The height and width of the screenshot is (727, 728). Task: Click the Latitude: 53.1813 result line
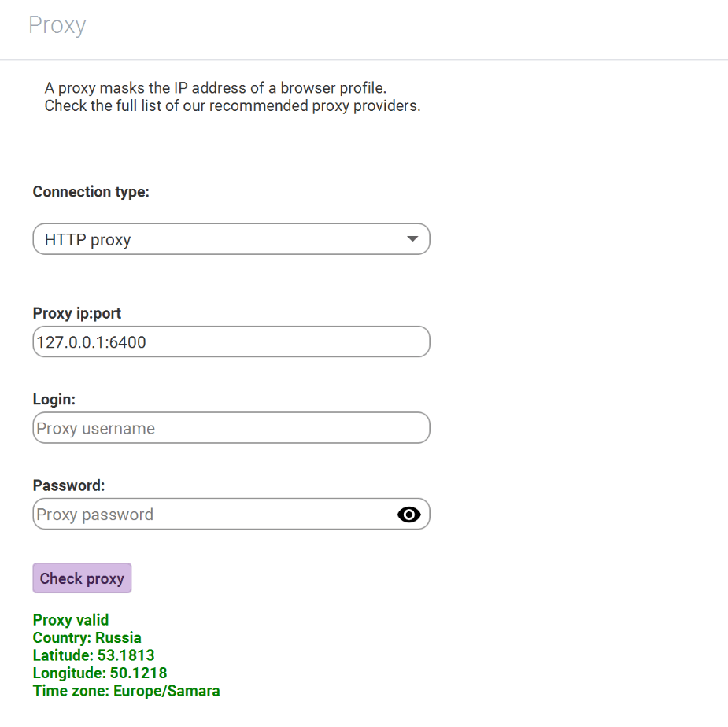(x=94, y=655)
